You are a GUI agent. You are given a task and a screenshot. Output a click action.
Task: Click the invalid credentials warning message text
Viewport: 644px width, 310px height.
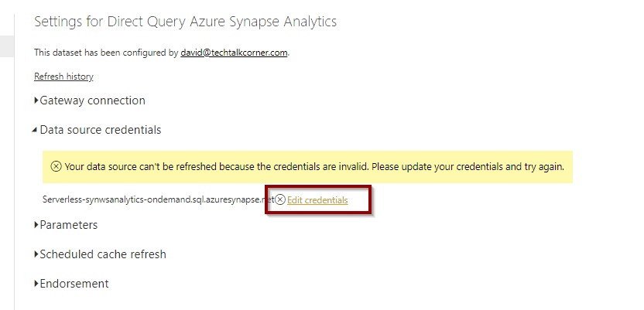point(314,167)
